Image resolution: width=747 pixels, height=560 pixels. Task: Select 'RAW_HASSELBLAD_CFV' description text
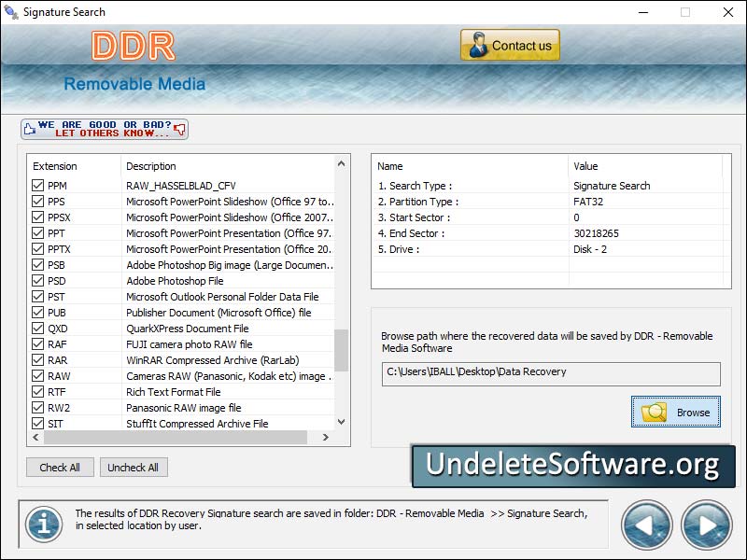pyautogui.click(x=181, y=186)
